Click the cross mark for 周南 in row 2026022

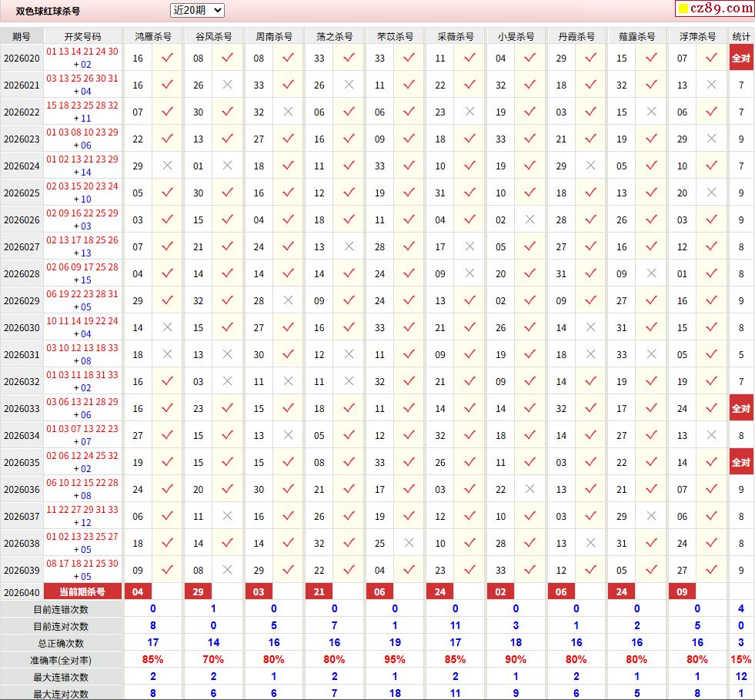(x=288, y=112)
